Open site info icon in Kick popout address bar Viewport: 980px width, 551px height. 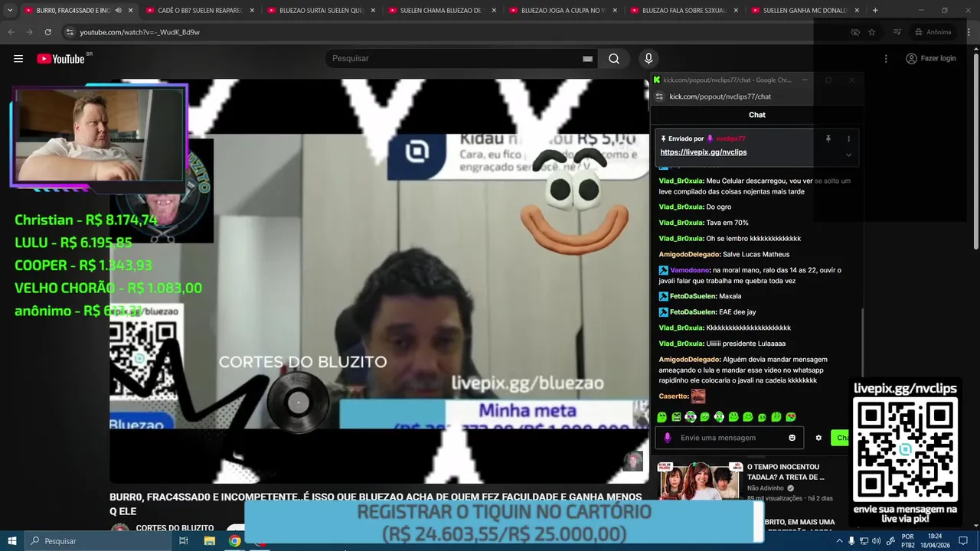(660, 96)
